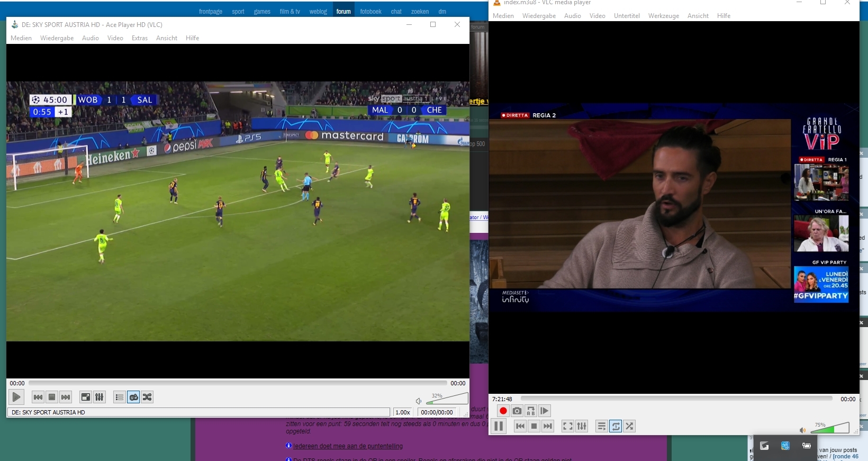The width and height of the screenshot is (868, 461).
Task: Click the 00:00/00:00 time counter
Action: [x=437, y=412]
